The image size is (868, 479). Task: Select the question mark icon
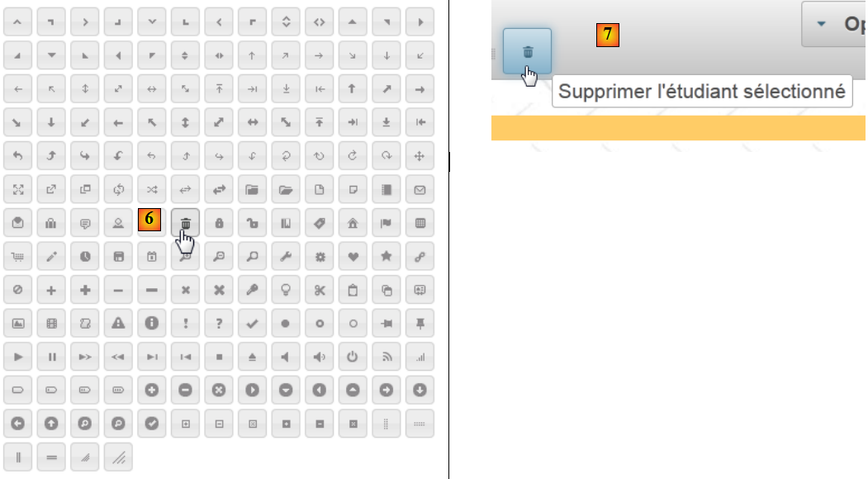[x=219, y=324]
